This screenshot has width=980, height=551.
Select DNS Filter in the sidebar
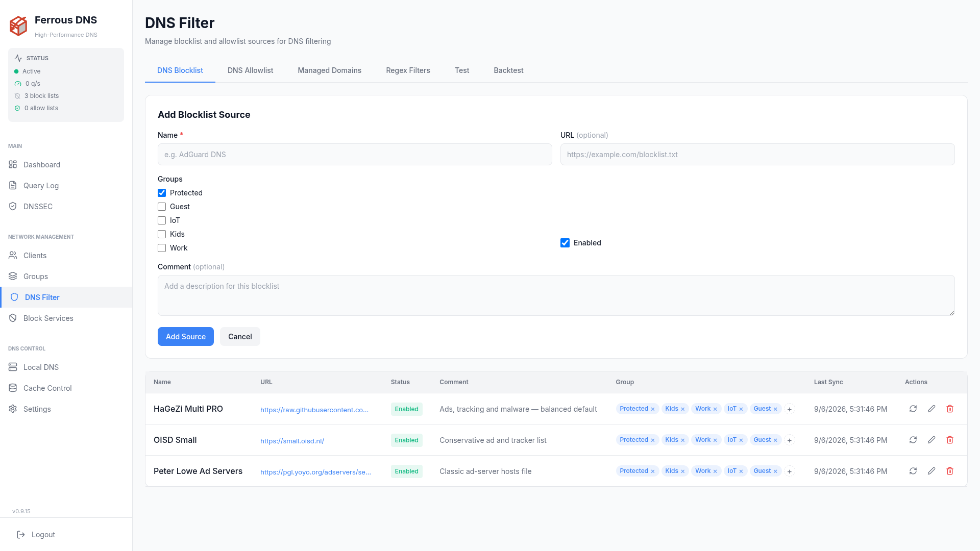click(x=66, y=297)
